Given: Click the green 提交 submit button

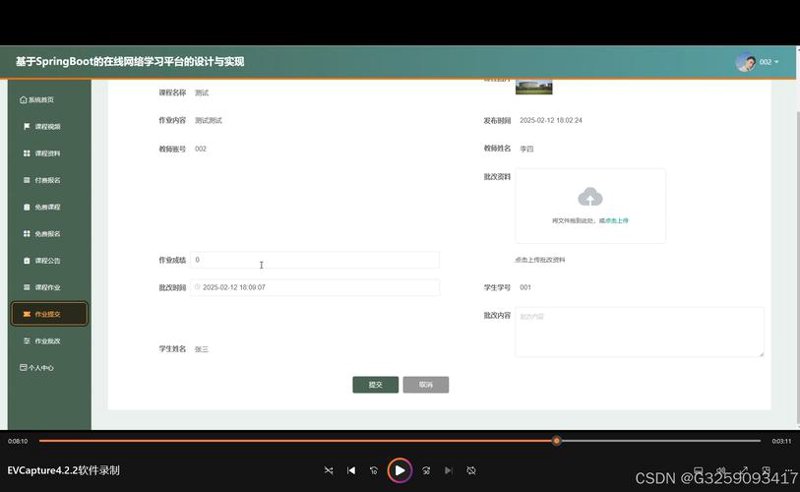Looking at the screenshot, I should (376, 385).
